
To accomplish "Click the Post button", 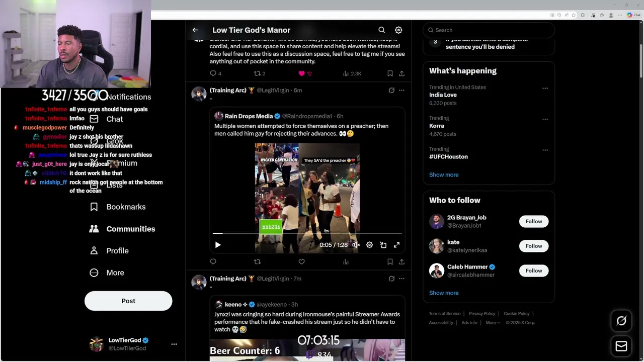I will click(128, 301).
